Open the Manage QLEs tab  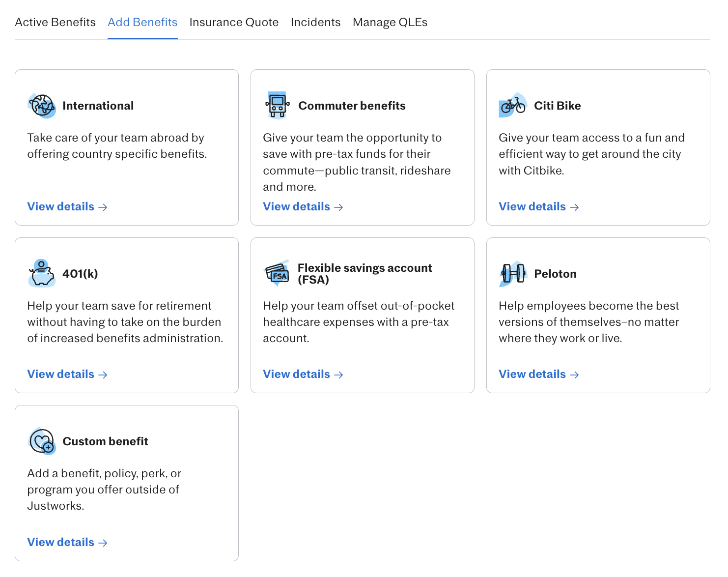coord(390,22)
